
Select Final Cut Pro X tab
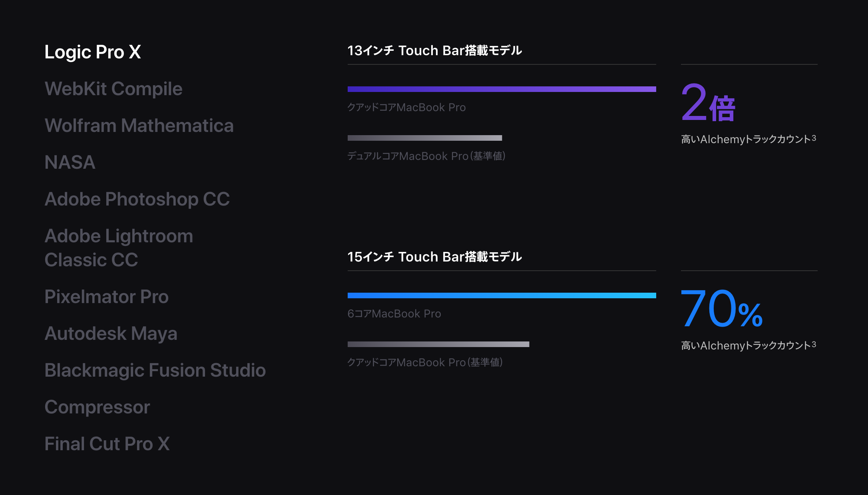[107, 444]
